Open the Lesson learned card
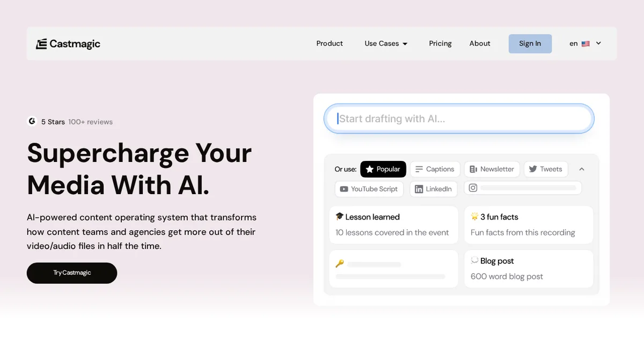Screen dimensions: 644x338 click(x=393, y=225)
